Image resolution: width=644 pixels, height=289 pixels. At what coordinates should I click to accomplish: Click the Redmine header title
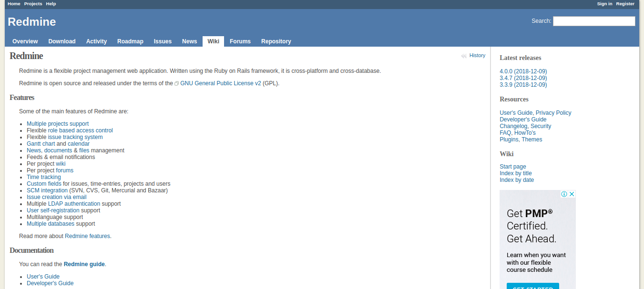[32, 22]
